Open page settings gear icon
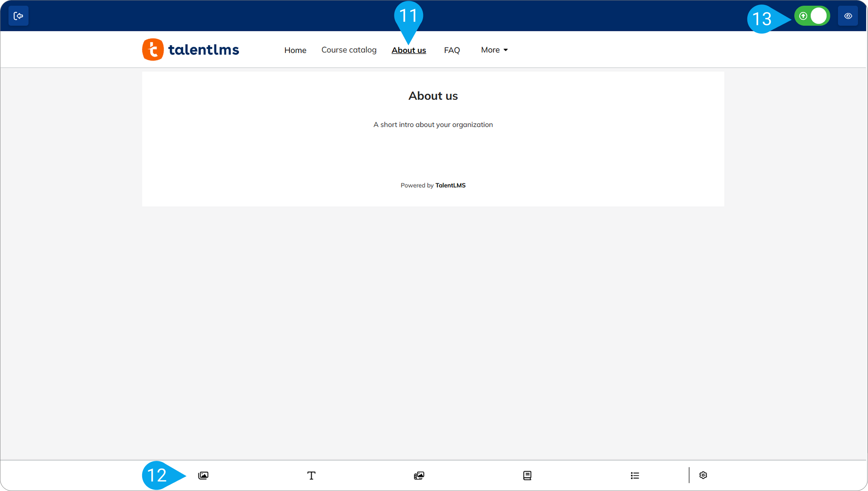 point(703,475)
